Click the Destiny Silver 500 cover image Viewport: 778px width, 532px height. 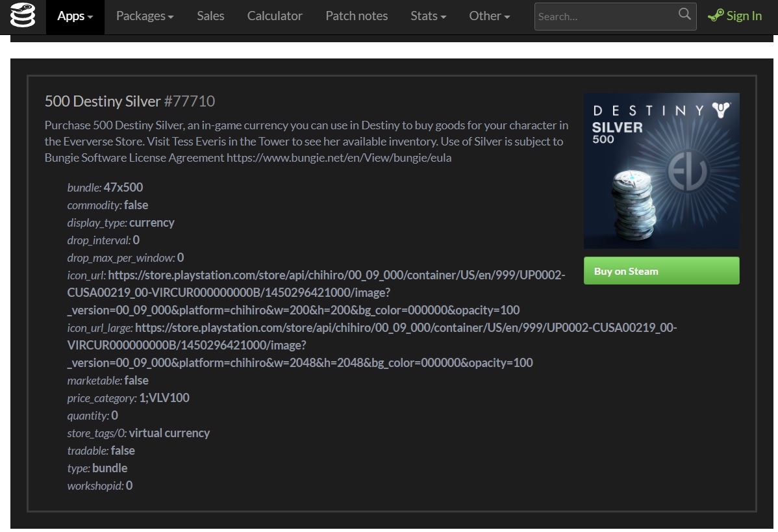(x=661, y=171)
